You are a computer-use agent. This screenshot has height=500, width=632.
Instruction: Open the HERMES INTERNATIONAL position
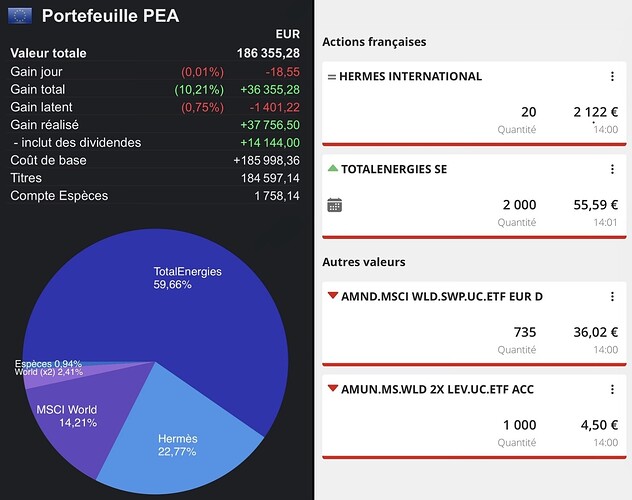click(x=412, y=77)
